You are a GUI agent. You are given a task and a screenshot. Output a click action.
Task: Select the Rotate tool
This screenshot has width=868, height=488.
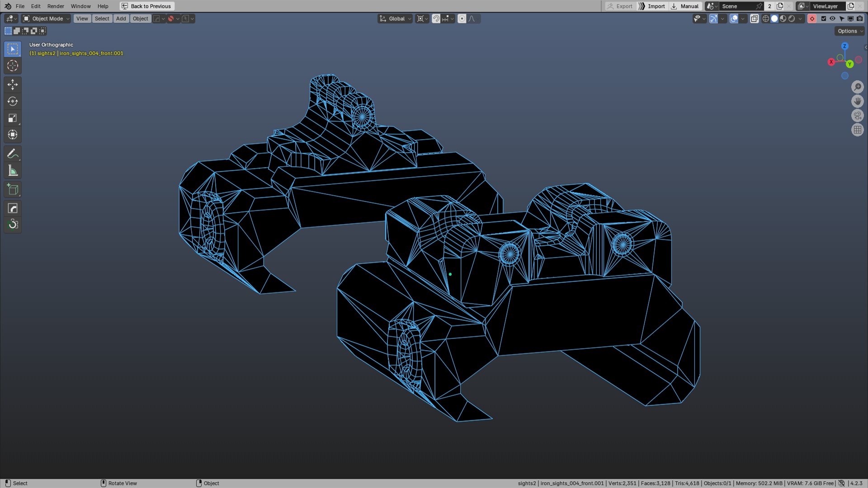click(x=13, y=101)
